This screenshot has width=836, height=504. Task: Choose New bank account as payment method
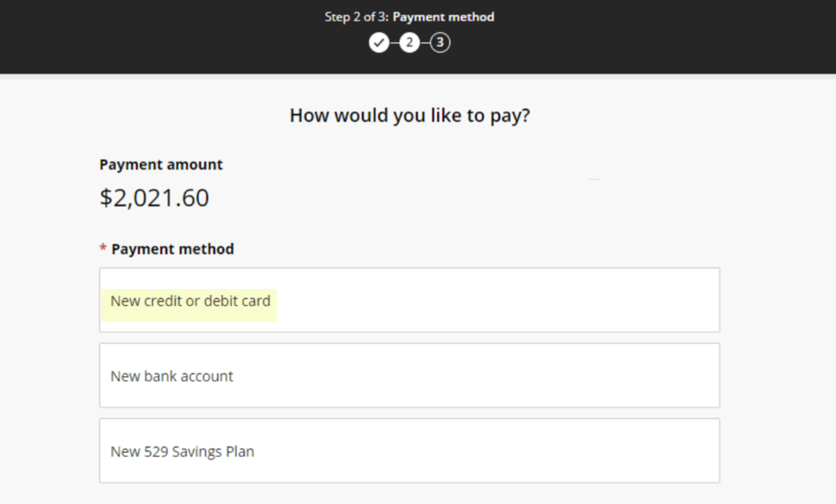click(409, 375)
